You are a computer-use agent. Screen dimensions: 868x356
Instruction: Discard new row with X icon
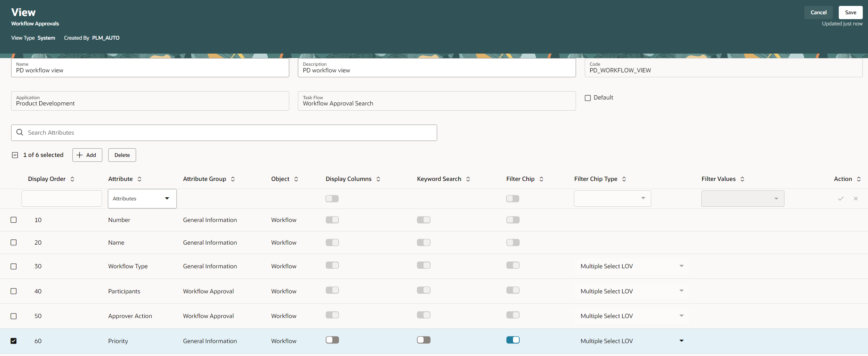click(856, 199)
